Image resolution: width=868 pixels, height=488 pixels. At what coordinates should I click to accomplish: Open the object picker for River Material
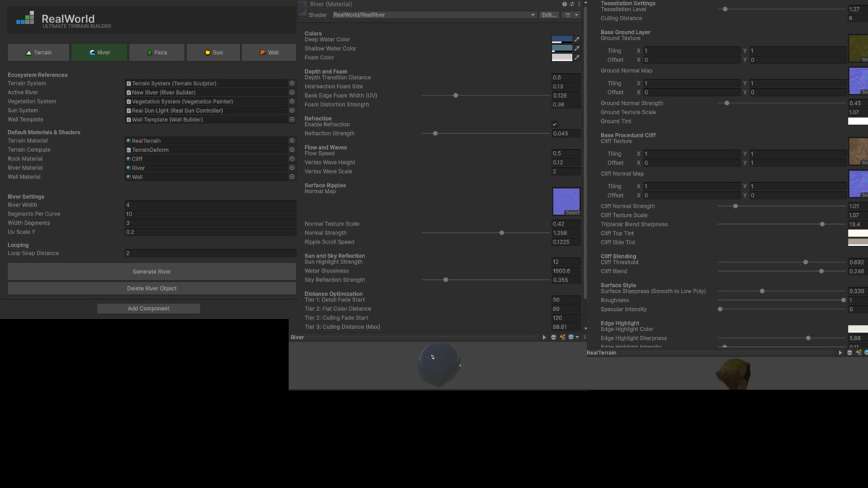[292, 168]
